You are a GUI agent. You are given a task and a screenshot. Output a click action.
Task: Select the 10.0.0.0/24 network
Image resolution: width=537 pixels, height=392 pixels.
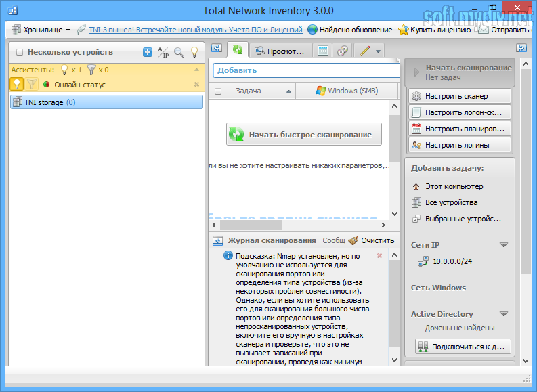(445, 261)
